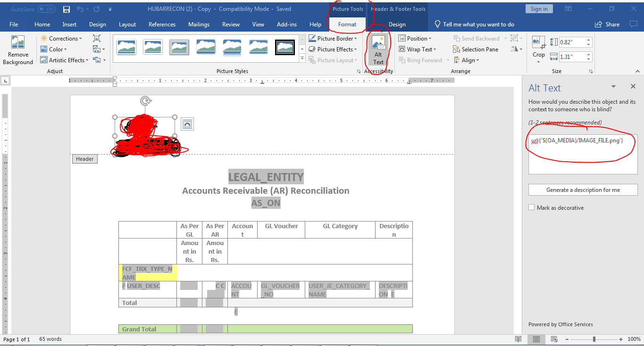The image size is (644, 346).
Task: Click the Undo icon
Action: [x=79, y=9]
